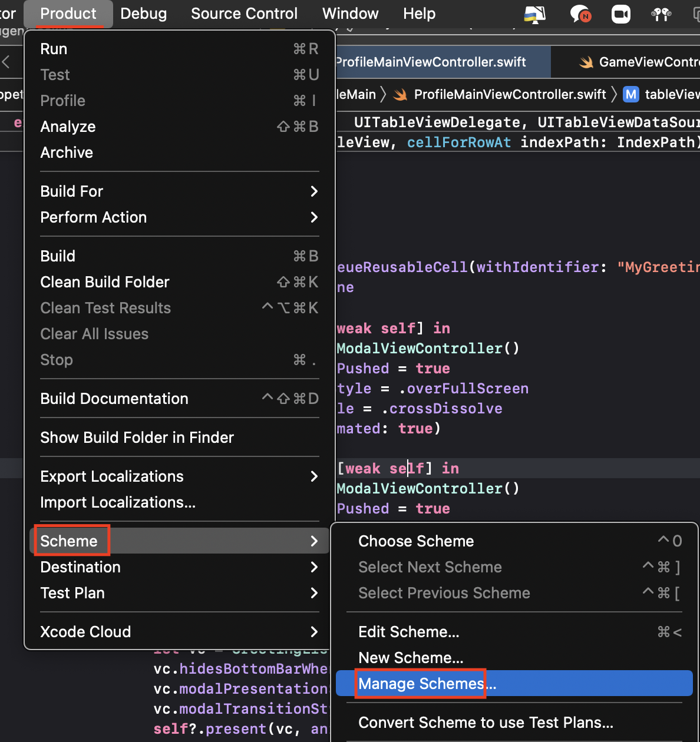
Task: Select Choose Scheme in submenu
Action: pyautogui.click(x=514, y=541)
